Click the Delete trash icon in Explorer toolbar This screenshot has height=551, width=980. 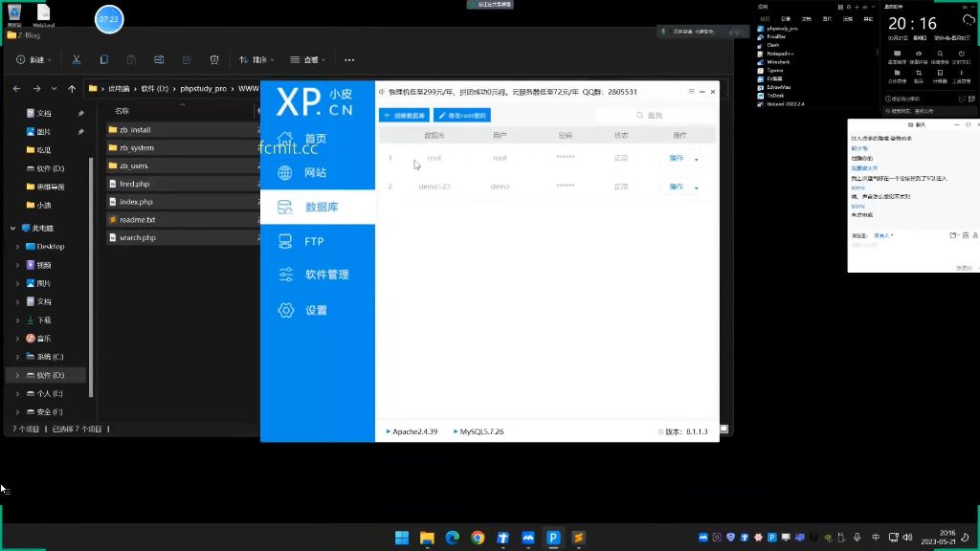coord(214,59)
